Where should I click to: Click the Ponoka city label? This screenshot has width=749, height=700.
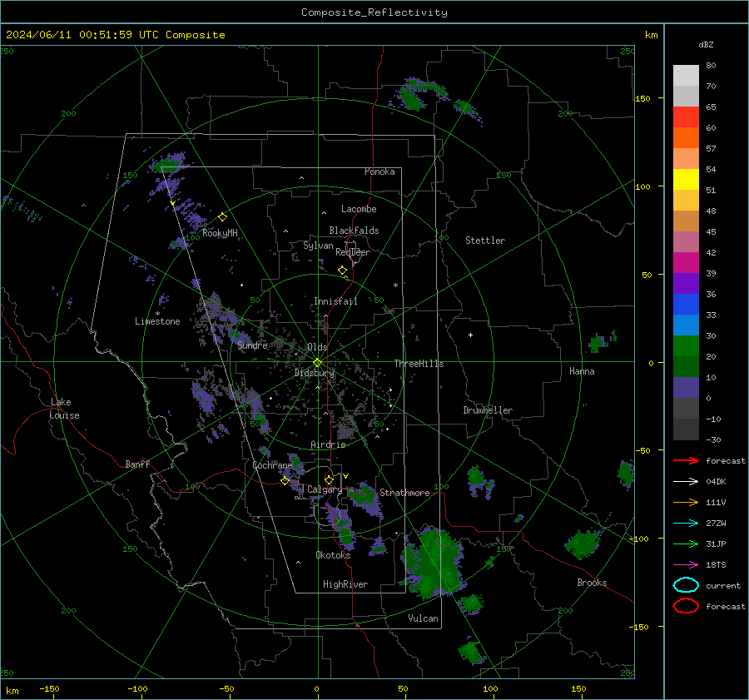tap(379, 171)
